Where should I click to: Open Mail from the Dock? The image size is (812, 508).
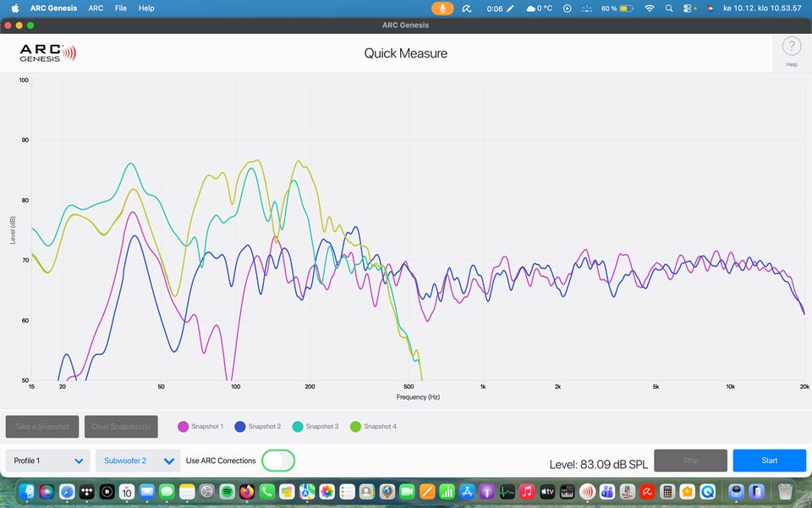pos(146,491)
